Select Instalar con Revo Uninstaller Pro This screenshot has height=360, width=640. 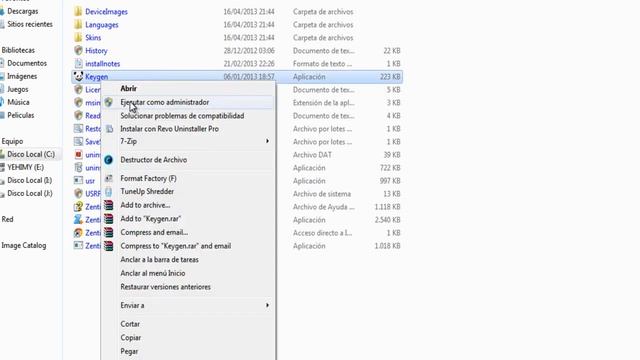coord(169,129)
